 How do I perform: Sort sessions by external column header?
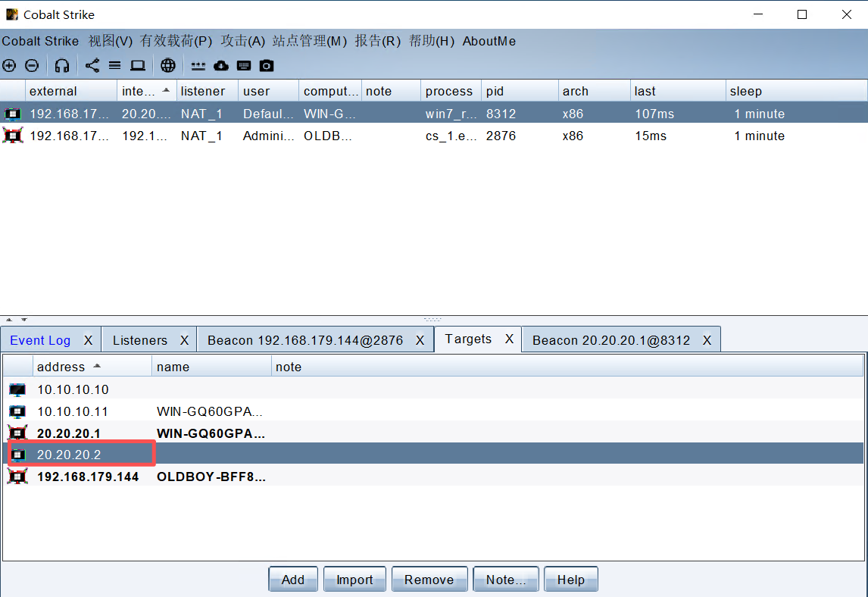pos(71,91)
